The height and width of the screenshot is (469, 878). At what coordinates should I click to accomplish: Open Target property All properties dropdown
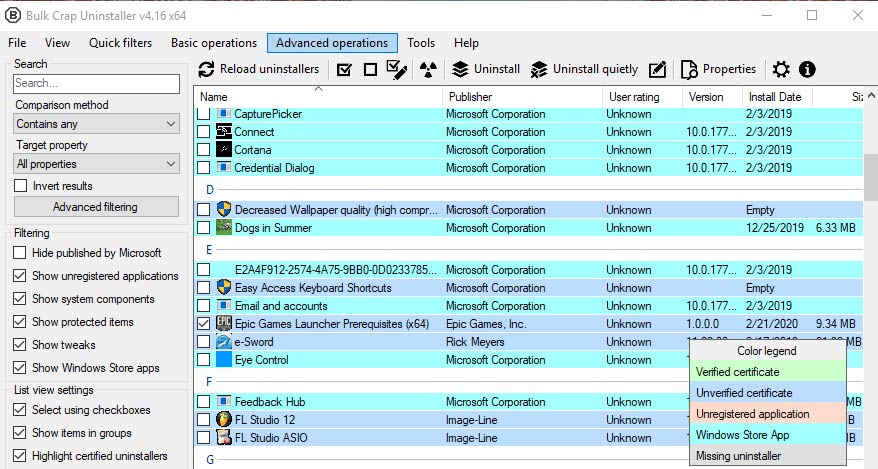[96, 164]
